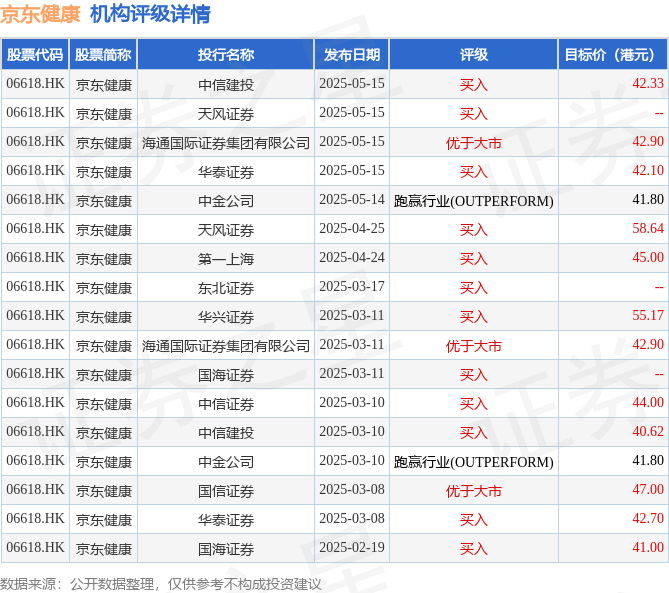Click the 机构评级详情 heading
This screenshot has width=669, height=593.
[150, 14]
